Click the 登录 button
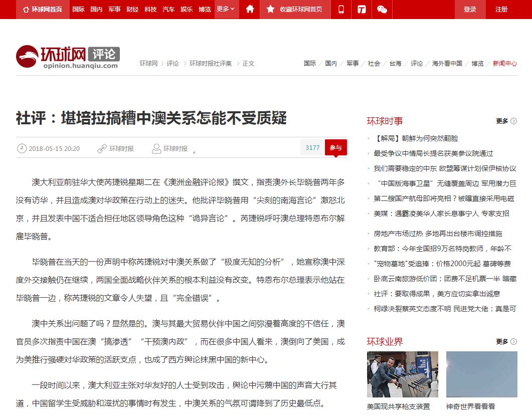 tap(469, 9)
